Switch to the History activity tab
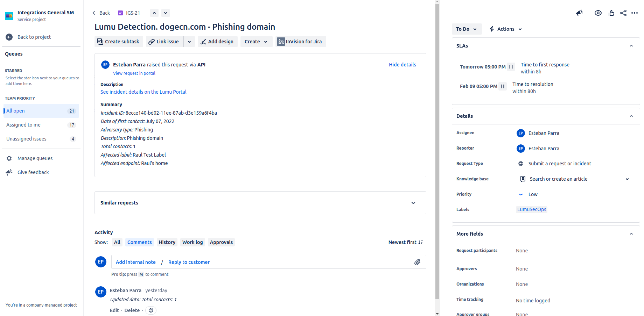644x316 pixels. click(167, 242)
